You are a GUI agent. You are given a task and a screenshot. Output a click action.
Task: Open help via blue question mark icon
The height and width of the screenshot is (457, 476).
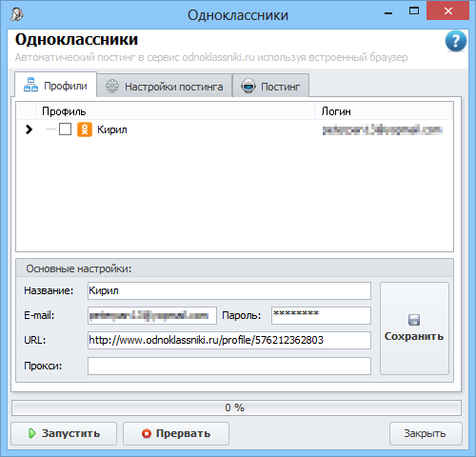point(456,41)
